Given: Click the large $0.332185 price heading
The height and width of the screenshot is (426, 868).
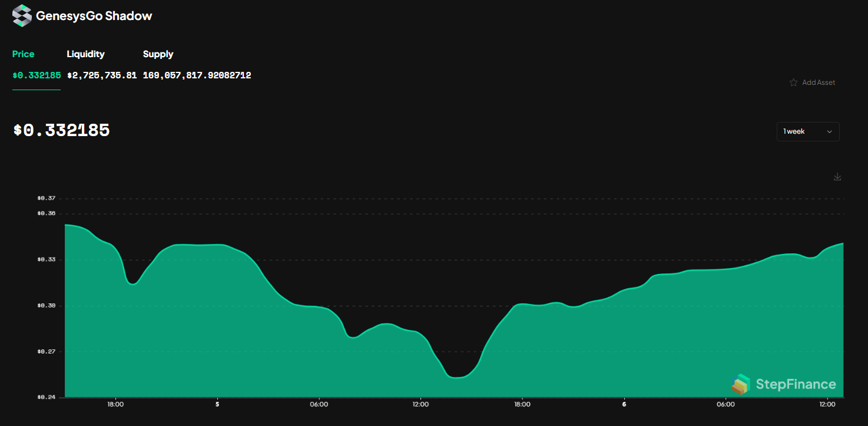Looking at the screenshot, I should coord(62,130).
